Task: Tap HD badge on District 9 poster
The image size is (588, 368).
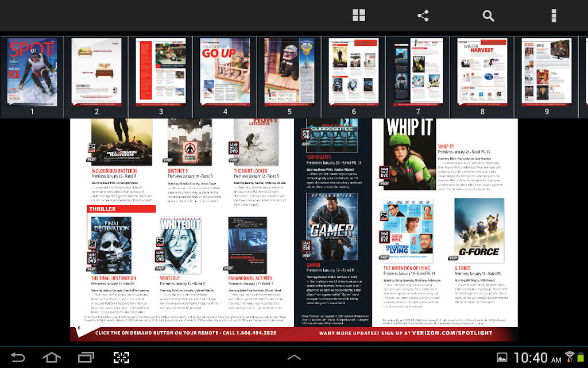Action: (x=168, y=160)
